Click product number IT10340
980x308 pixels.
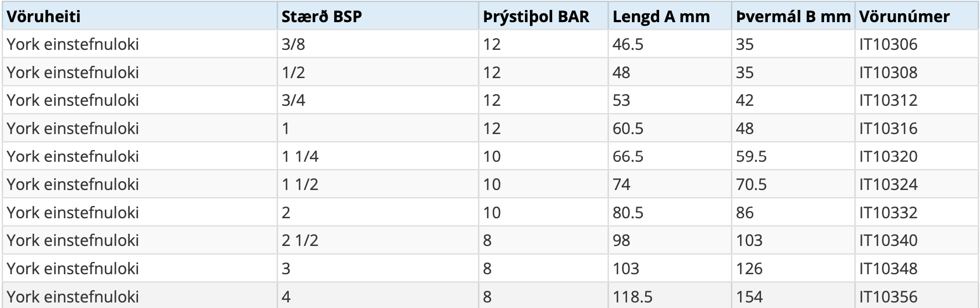point(889,240)
